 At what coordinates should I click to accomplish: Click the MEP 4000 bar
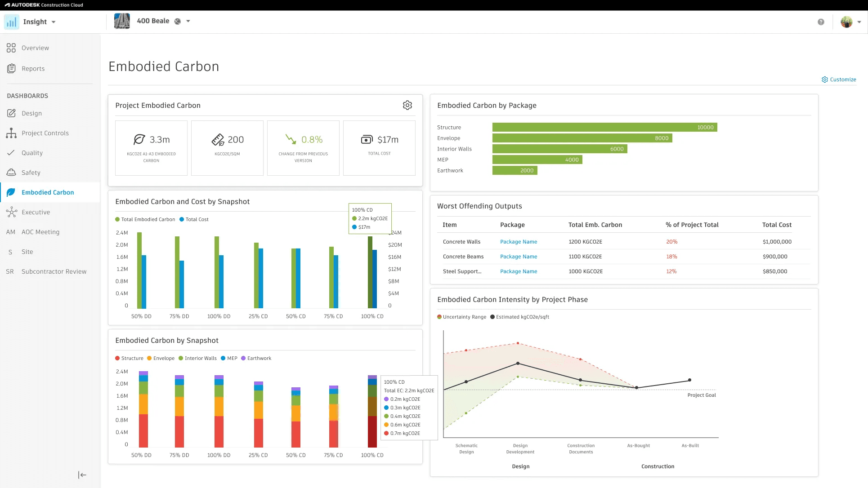[537, 160]
